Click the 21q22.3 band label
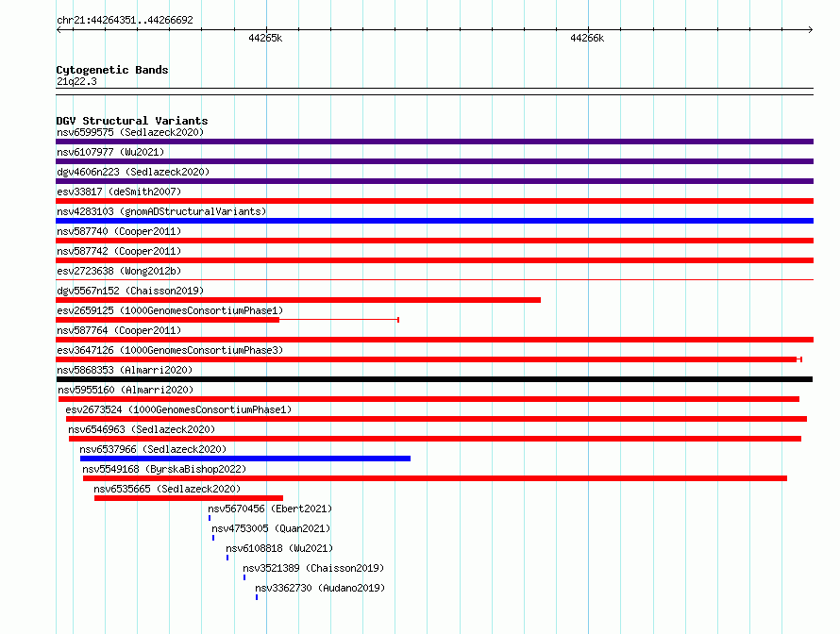The width and height of the screenshot is (840, 634). pyautogui.click(x=76, y=81)
